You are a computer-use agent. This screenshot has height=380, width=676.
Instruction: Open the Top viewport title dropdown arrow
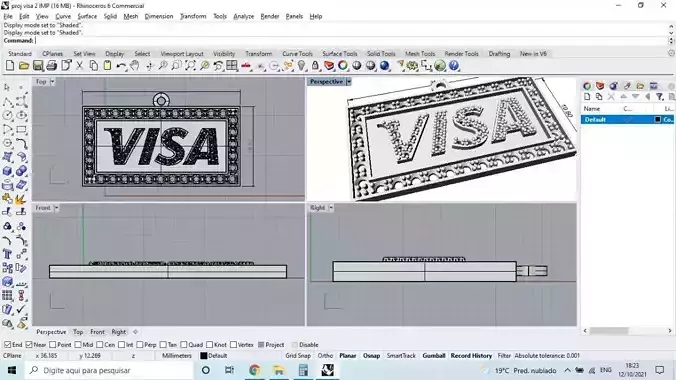tap(52, 82)
